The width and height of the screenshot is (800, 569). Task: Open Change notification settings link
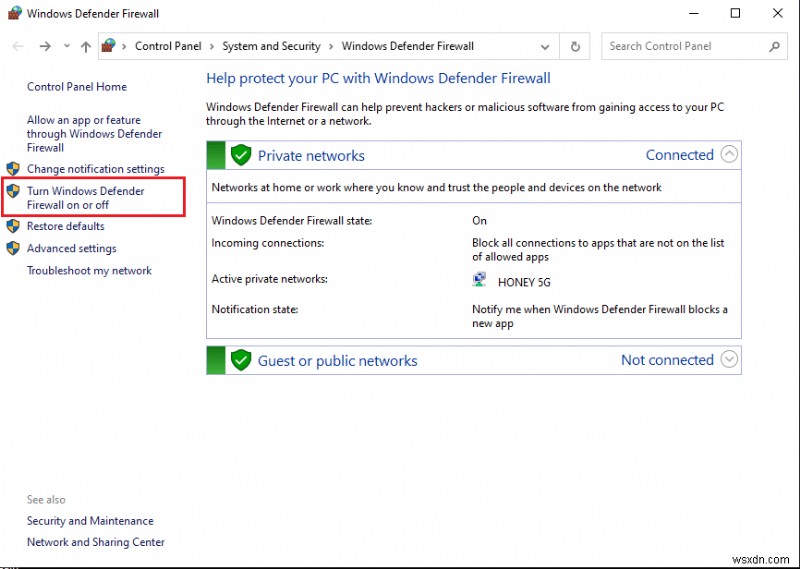95,169
